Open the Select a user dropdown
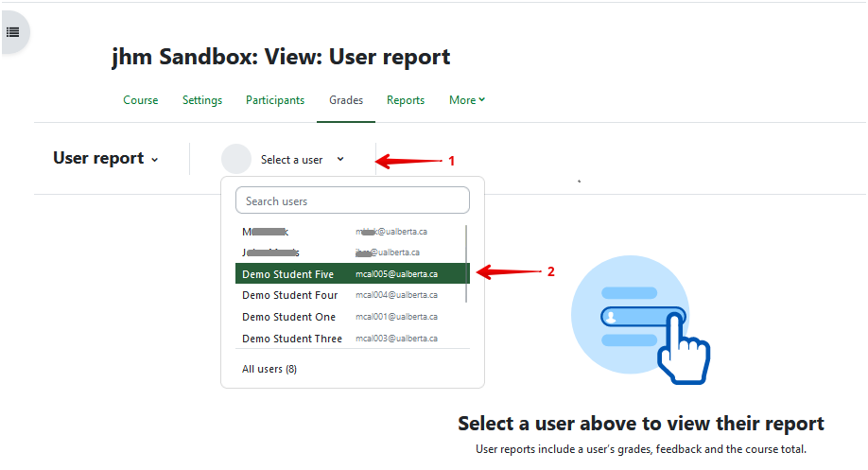This screenshot has height=470, width=868. (x=302, y=160)
